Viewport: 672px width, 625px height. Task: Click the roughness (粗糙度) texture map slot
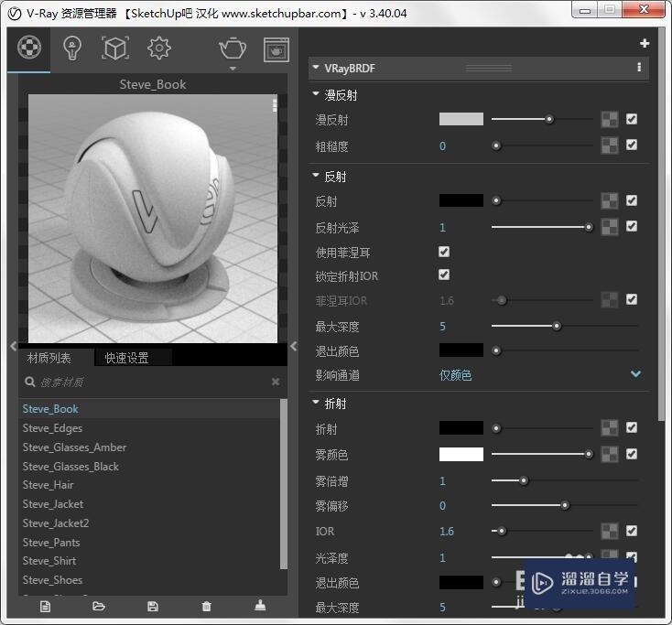pyautogui.click(x=610, y=145)
